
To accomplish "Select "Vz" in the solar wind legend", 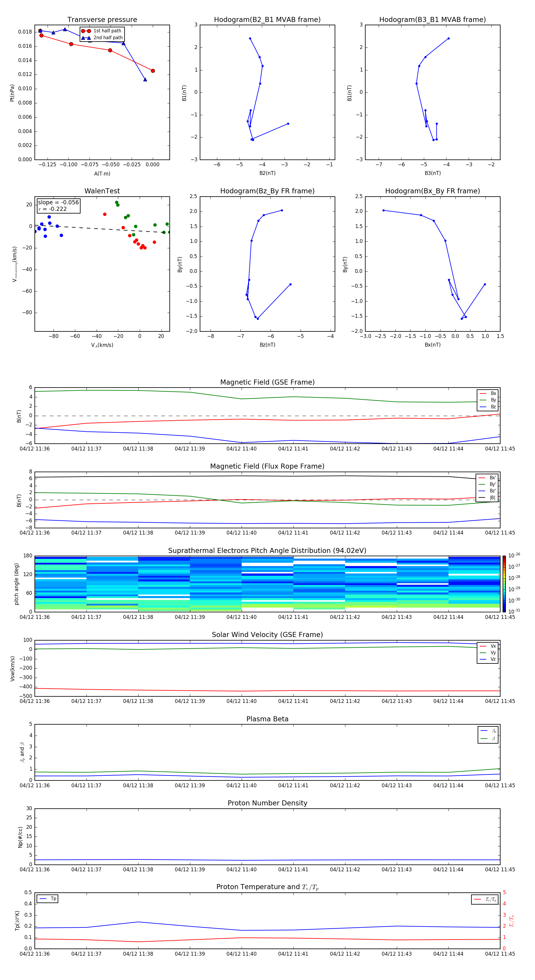I will click(x=488, y=659).
